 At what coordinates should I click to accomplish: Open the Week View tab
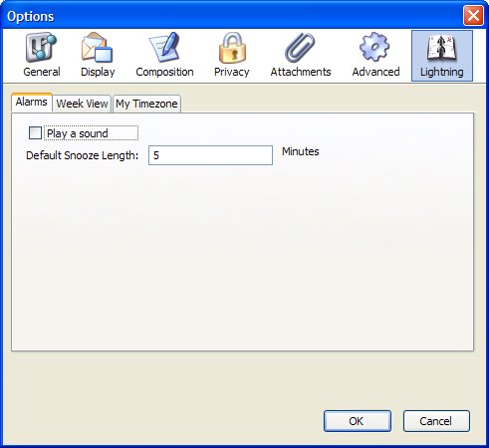(x=82, y=104)
